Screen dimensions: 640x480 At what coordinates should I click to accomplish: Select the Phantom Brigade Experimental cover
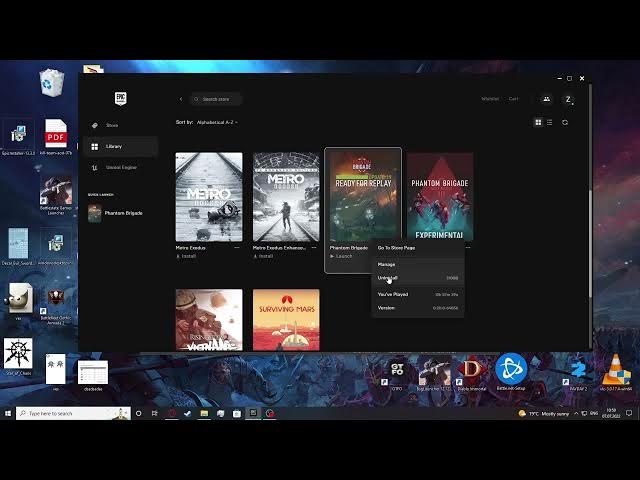click(x=440, y=196)
